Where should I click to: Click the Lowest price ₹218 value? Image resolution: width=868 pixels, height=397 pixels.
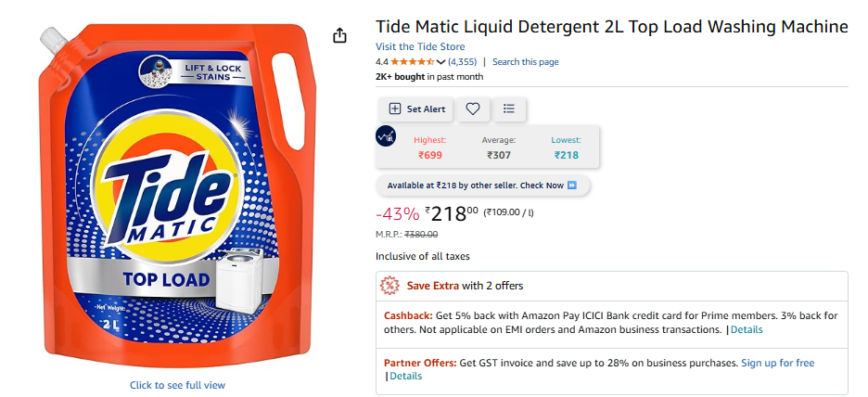[566, 155]
